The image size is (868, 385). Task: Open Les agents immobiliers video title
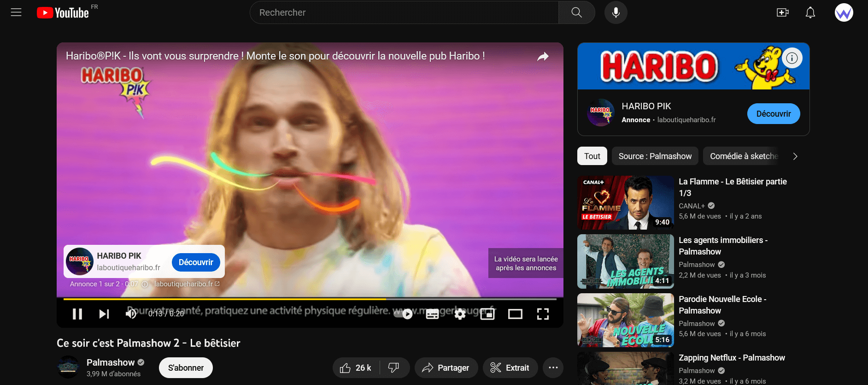click(723, 246)
